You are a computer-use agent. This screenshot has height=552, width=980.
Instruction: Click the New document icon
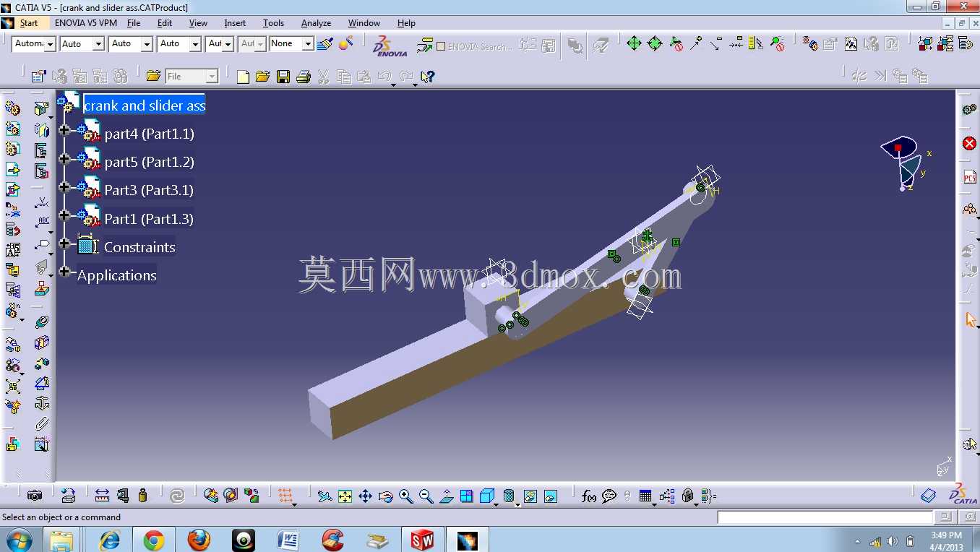pos(243,76)
